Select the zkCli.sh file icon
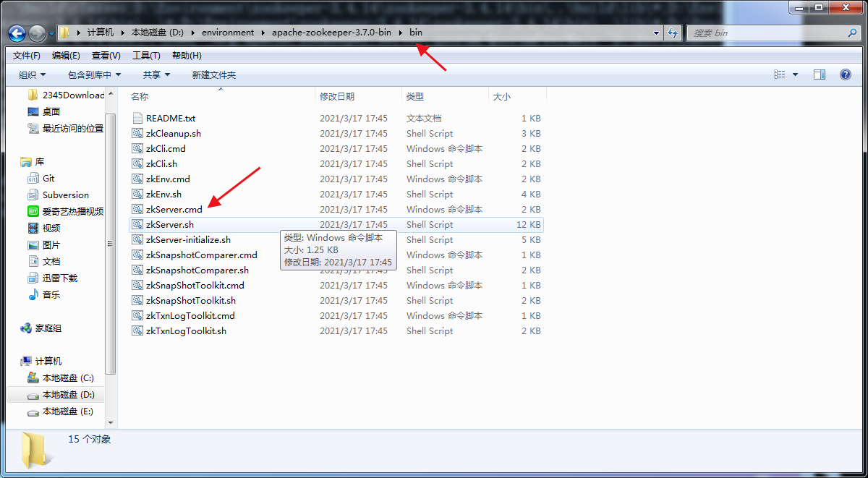This screenshot has height=478, width=868. click(x=138, y=163)
